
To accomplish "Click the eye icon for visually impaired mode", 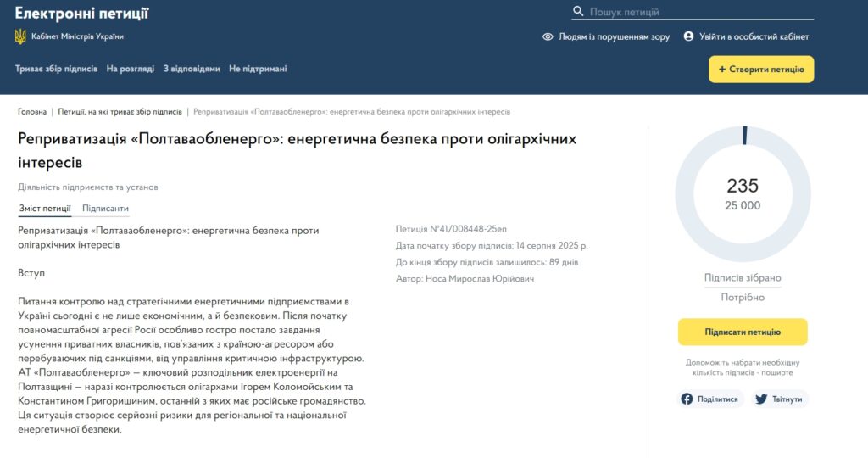I will pos(548,36).
